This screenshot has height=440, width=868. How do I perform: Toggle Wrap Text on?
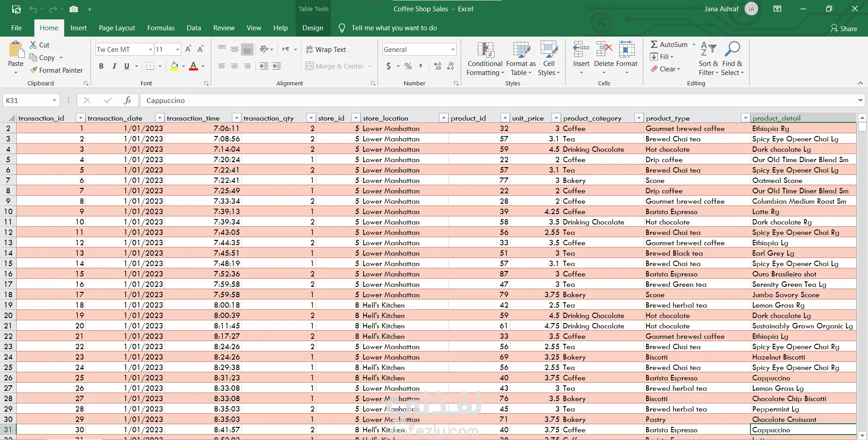coord(326,49)
